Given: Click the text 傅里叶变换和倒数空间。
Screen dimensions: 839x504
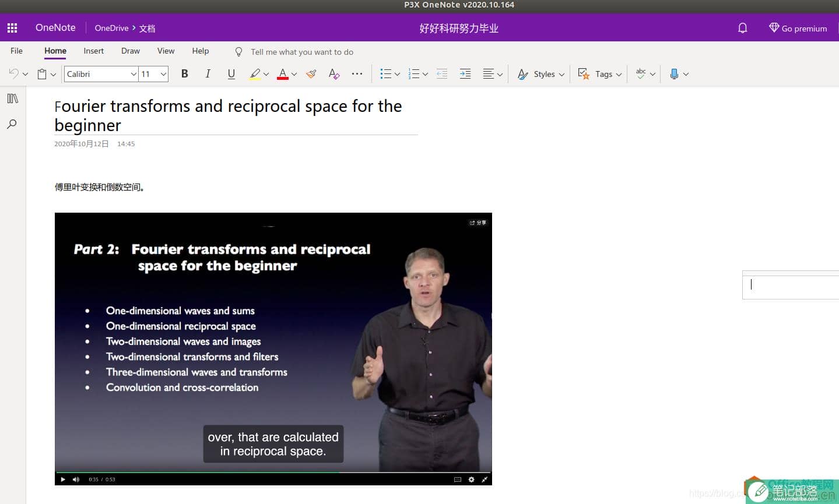Looking at the screenshot, I should [100, 187].
